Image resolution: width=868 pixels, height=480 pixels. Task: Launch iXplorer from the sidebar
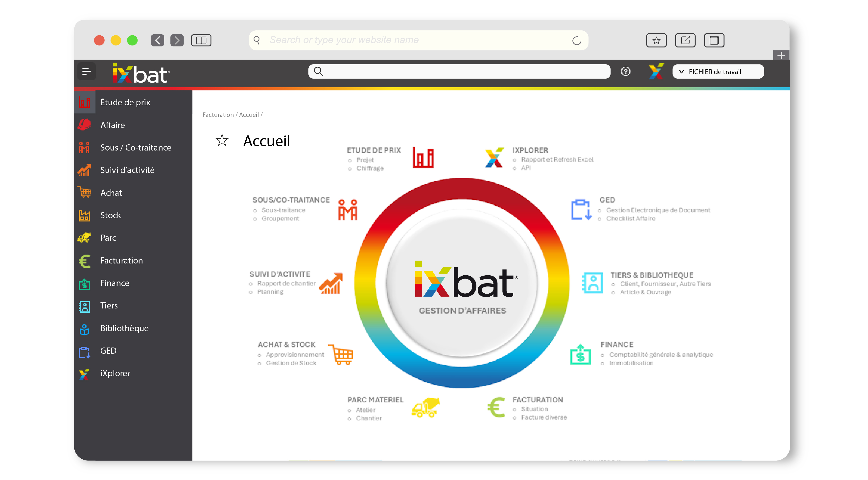tap(115, 373)
